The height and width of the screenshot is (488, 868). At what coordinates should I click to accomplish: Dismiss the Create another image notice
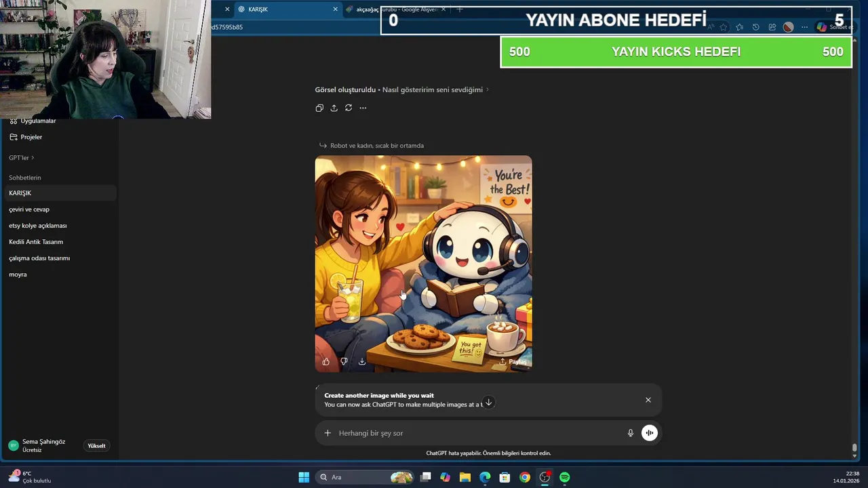(648, 400)
